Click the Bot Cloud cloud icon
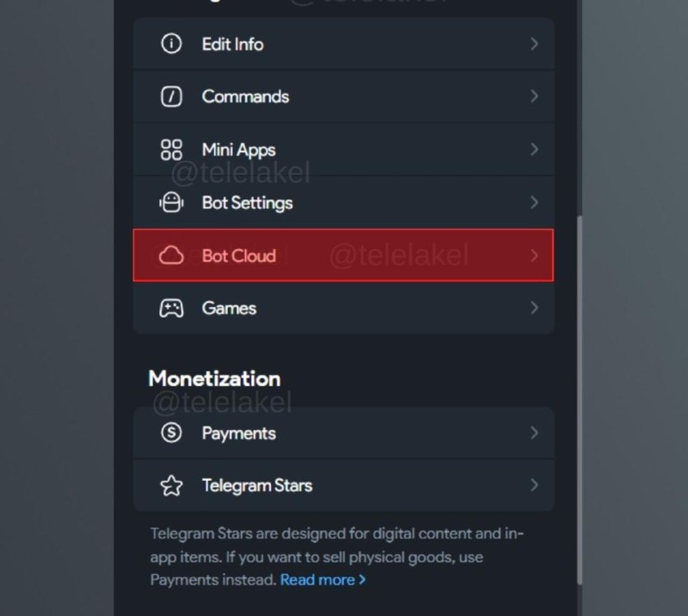This screenshot has width=688, height=616. point(172,256)
